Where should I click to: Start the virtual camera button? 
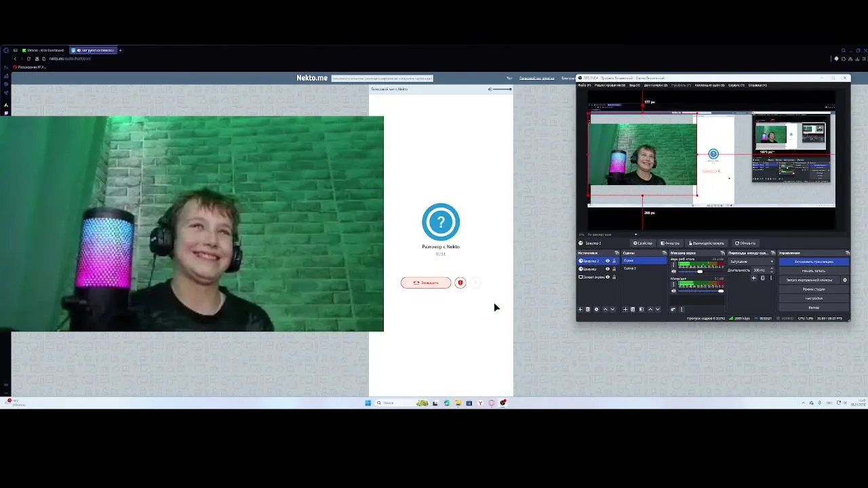tap(809, 280)
